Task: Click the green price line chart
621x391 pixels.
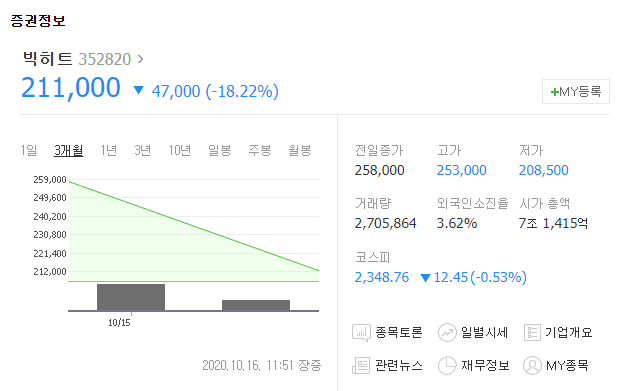Action: 194,226
